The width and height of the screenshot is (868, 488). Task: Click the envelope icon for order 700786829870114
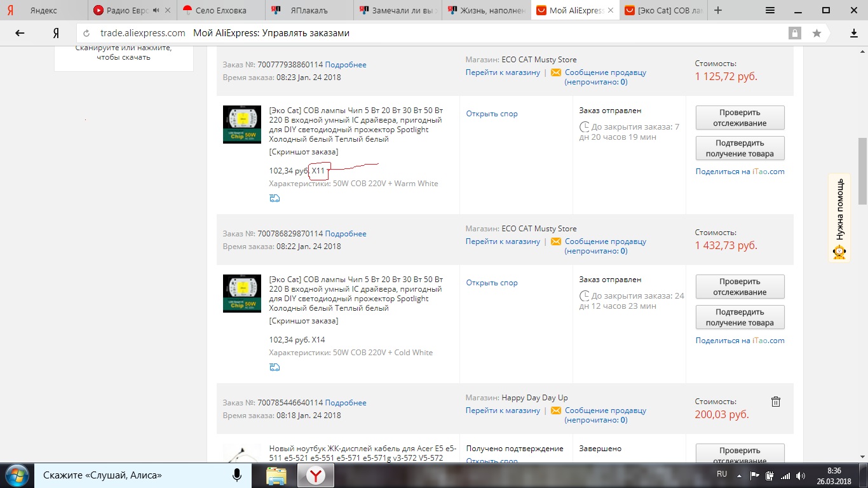555,241
